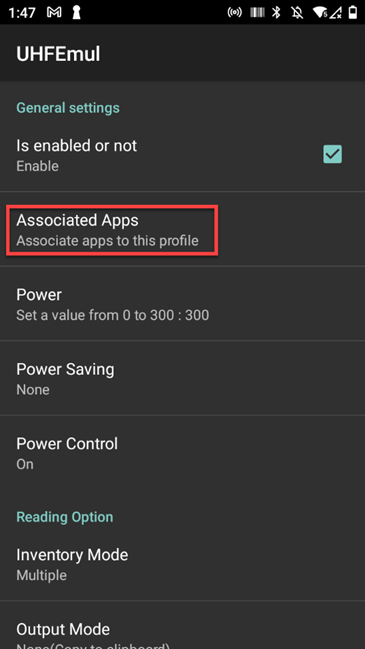
Task: Tap the no-signal cellular icon
Action: [336, 12]
